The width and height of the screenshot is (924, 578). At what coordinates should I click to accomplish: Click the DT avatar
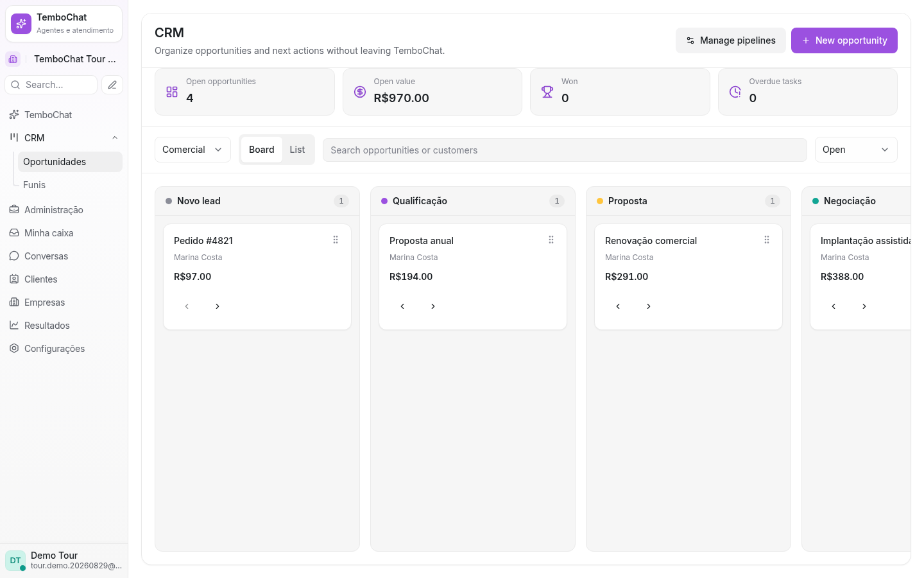[15, 561]
